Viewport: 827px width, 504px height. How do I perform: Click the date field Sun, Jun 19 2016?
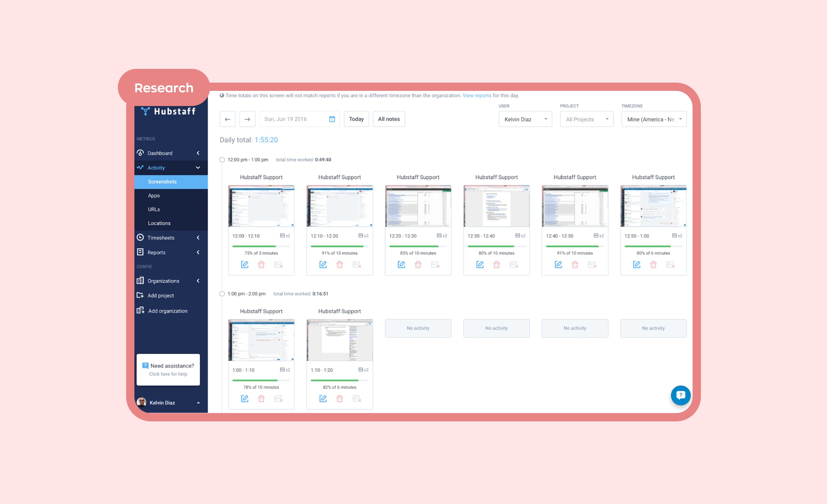[x=299, y=119]
